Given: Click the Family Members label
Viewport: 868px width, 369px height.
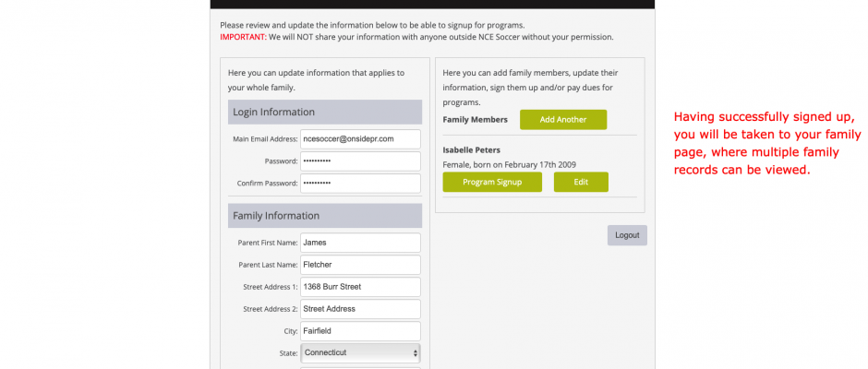Looking at the screenshot, I should [475, 120].
